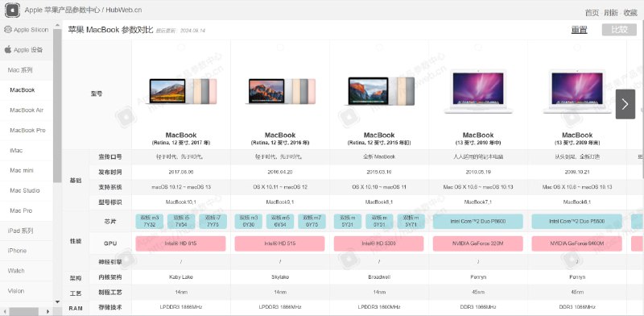Expand the Mac 系列 category
The height and width of the screenshot is (316, 644).
[27, 70]
